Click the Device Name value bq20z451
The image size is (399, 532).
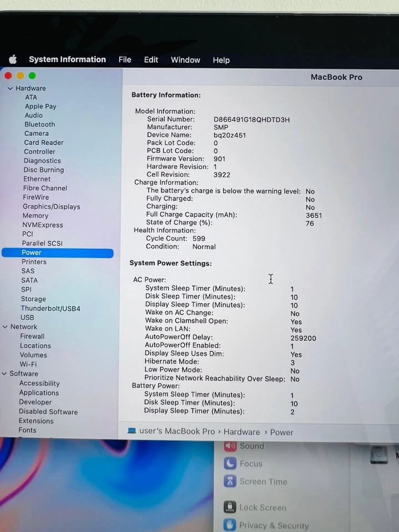tap(229, 135)
